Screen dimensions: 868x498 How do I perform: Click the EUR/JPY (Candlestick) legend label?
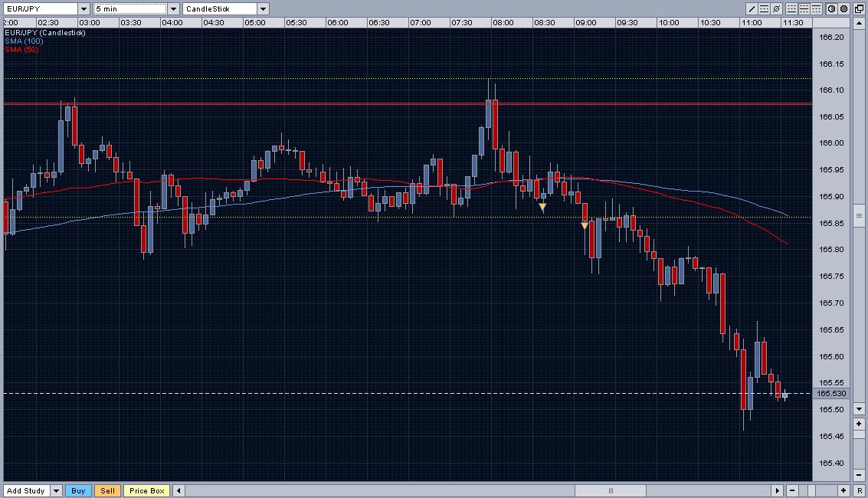click(x=45, y=33)
